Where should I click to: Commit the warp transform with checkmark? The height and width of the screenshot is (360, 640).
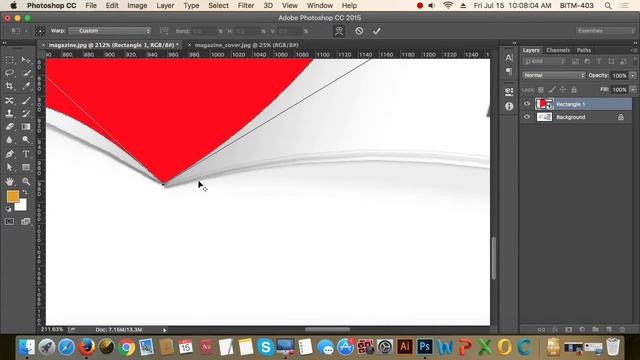[x=376, y=31]
